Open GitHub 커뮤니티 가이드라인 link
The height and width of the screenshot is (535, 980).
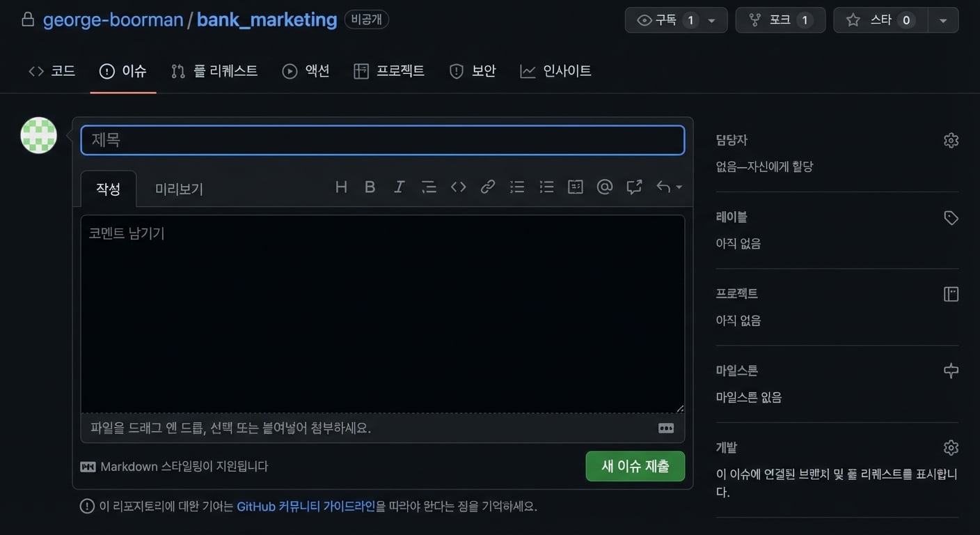[306, 506]
